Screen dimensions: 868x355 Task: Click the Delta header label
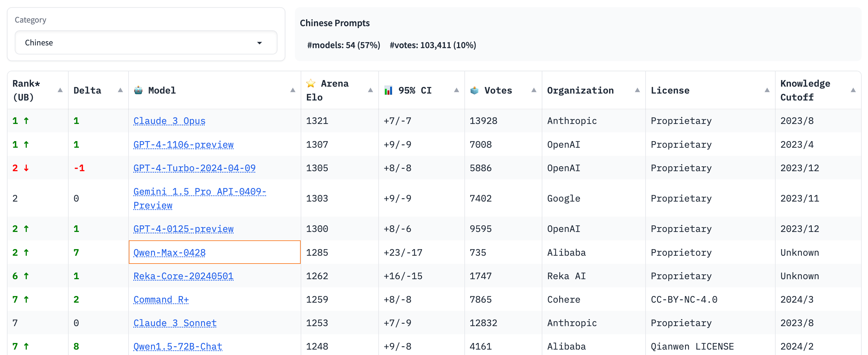[87, 90]
